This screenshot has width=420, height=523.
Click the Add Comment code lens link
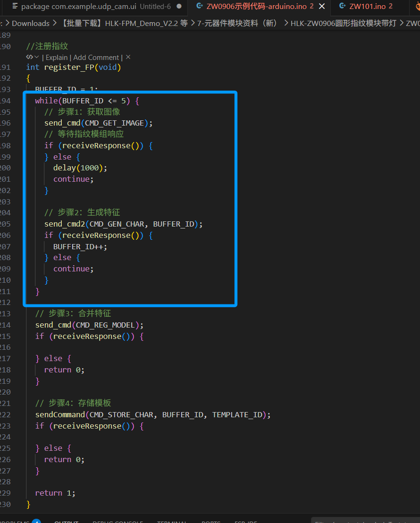click(96, 57)
